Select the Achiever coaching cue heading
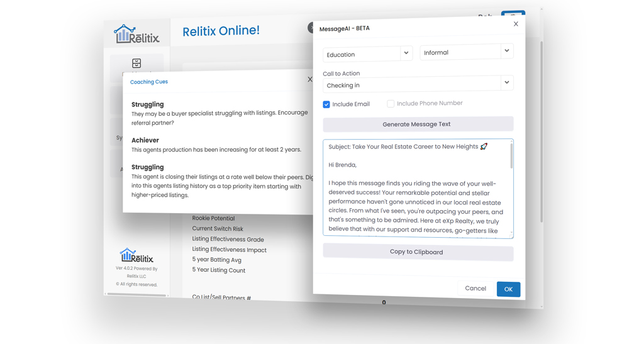Image resolution: width=644 pixels, height=344 pixels. 145,140
